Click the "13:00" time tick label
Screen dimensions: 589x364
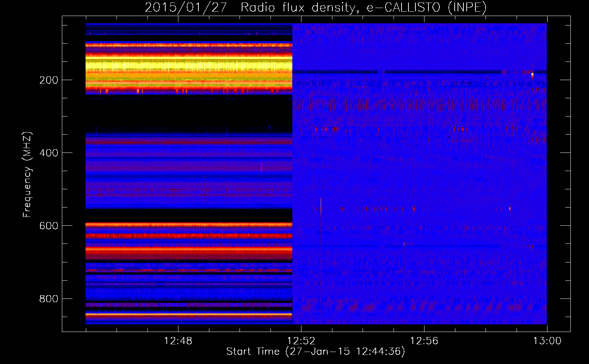(x=547, y=341)
